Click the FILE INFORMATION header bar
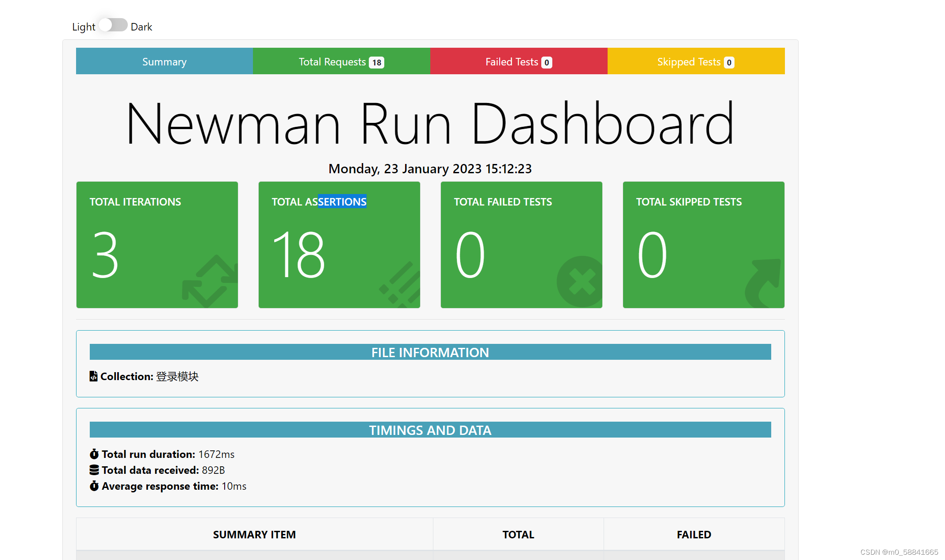 click(430, 352)
